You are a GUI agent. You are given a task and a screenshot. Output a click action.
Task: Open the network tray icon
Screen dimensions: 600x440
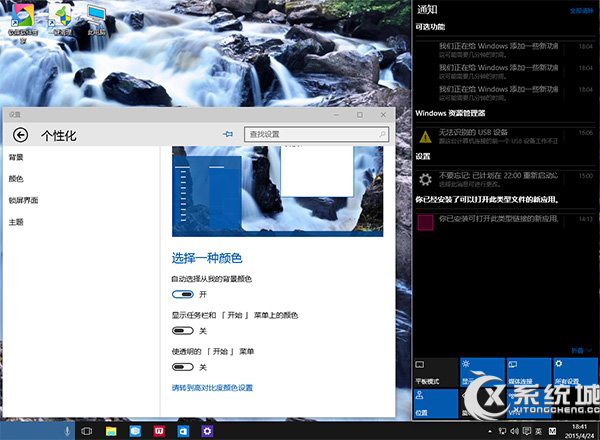(502, 431)
